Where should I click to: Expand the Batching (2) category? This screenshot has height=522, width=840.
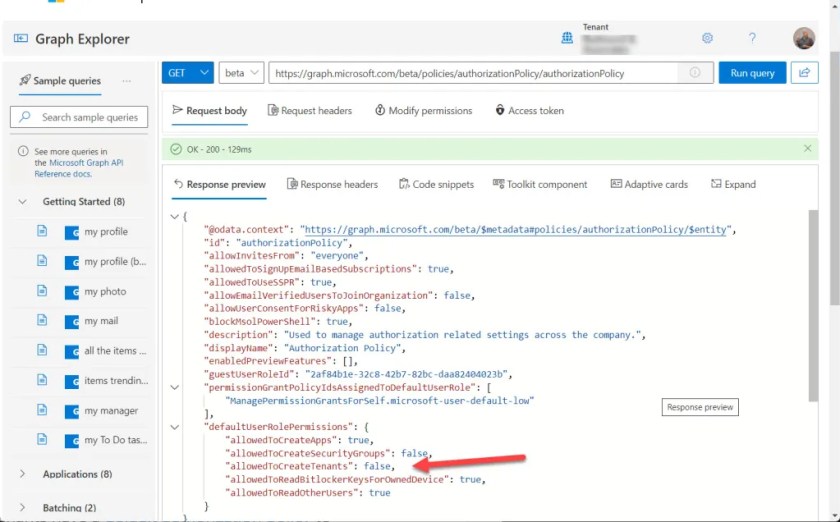pos(22,507)
